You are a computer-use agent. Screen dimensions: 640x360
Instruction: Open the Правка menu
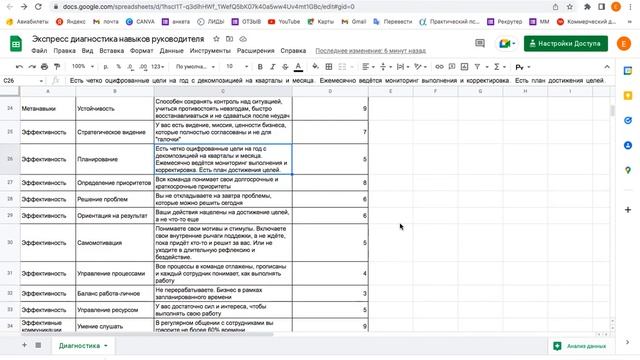coord(64,51)
